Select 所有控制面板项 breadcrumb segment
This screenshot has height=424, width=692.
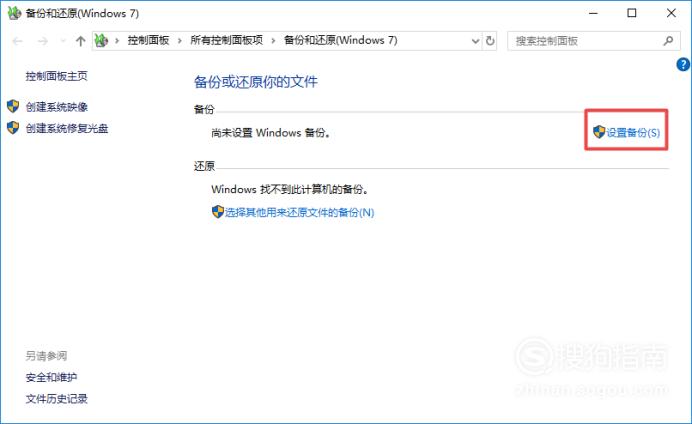click(x=226, y=41)
